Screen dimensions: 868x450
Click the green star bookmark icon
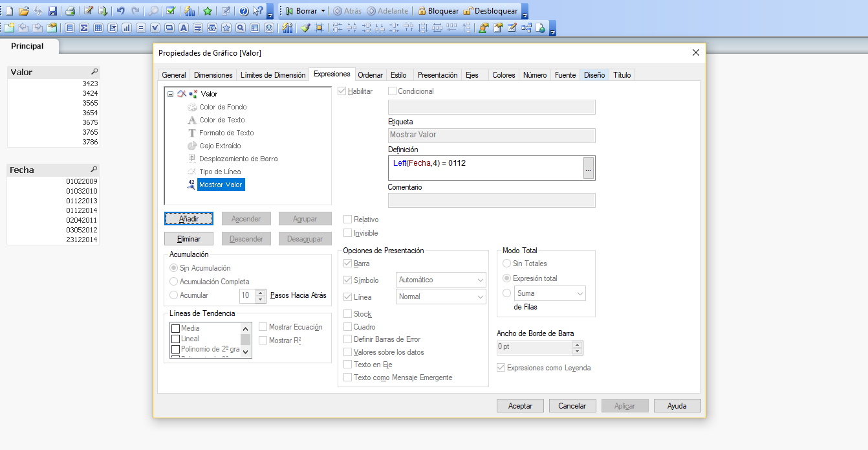tap(208, 11)
